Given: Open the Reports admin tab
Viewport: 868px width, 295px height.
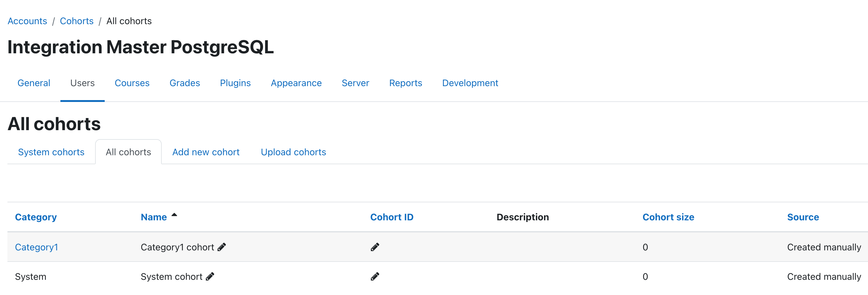Looking at the screenshot, I should point(406,83).
